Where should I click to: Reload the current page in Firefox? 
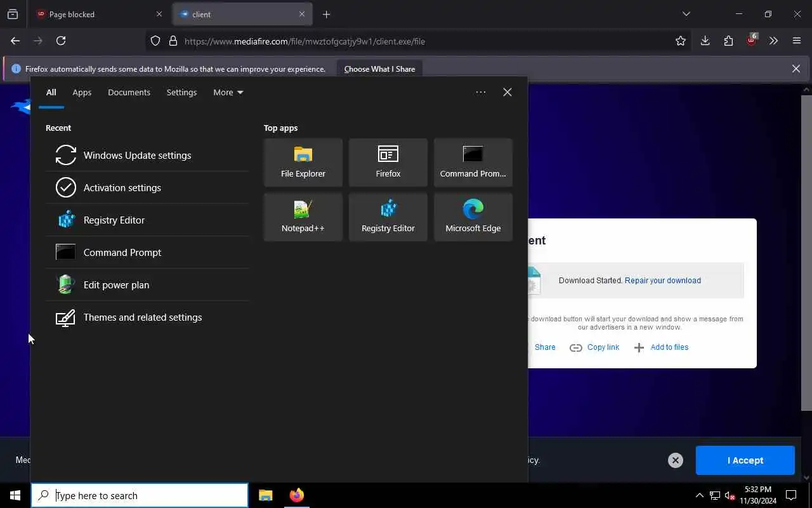pos(61,41)
